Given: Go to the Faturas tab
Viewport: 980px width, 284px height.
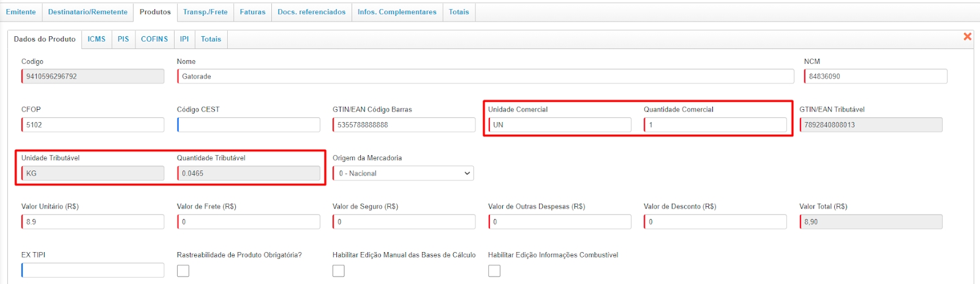Looking at the screenshot, I should click(252, 12).
